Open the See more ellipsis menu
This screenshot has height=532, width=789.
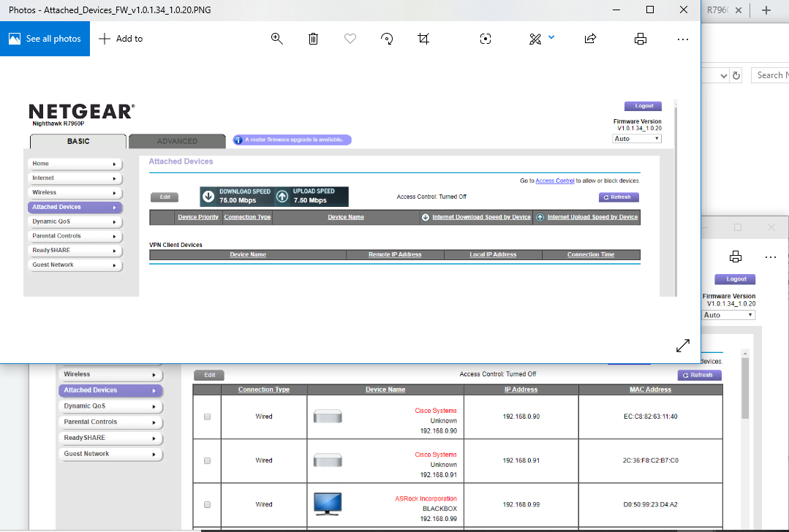[x=683, y=39]
